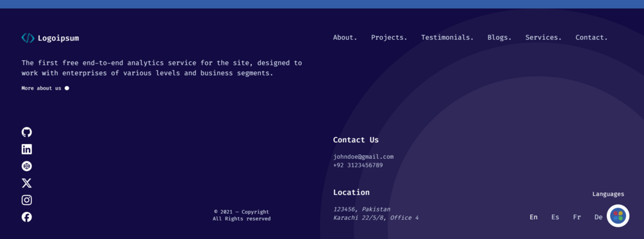Open the Instagram social icon
Viewport: 644px width, 239px height.
click(27, 200)
